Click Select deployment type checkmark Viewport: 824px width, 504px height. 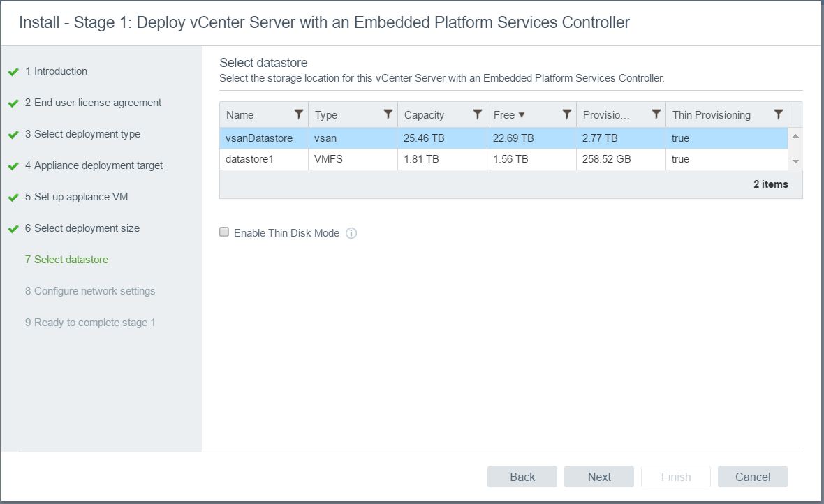[x=13, y=135]
